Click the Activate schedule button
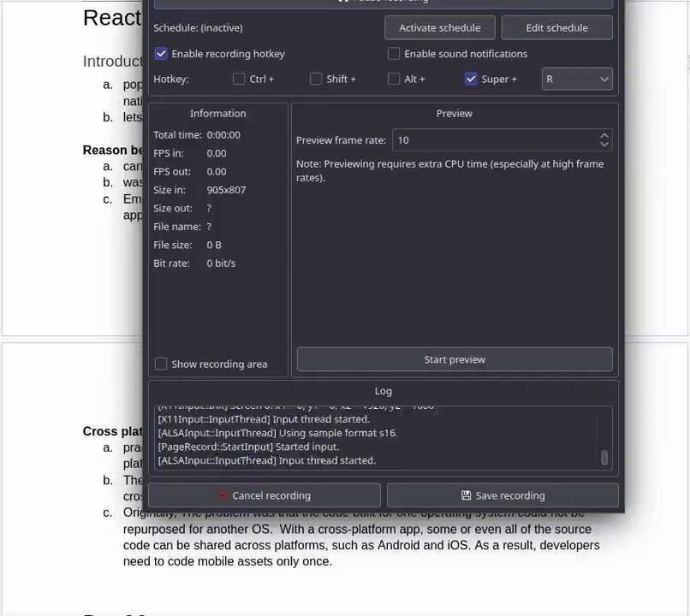This screenshot has width=690, height=616. [440, 27]
